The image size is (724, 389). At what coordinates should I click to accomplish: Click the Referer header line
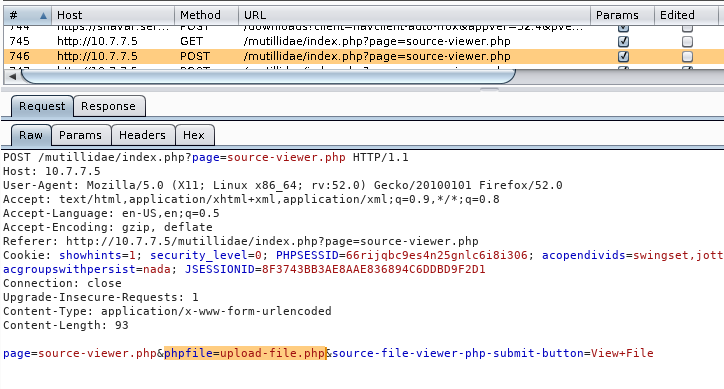tap(241, 241)
